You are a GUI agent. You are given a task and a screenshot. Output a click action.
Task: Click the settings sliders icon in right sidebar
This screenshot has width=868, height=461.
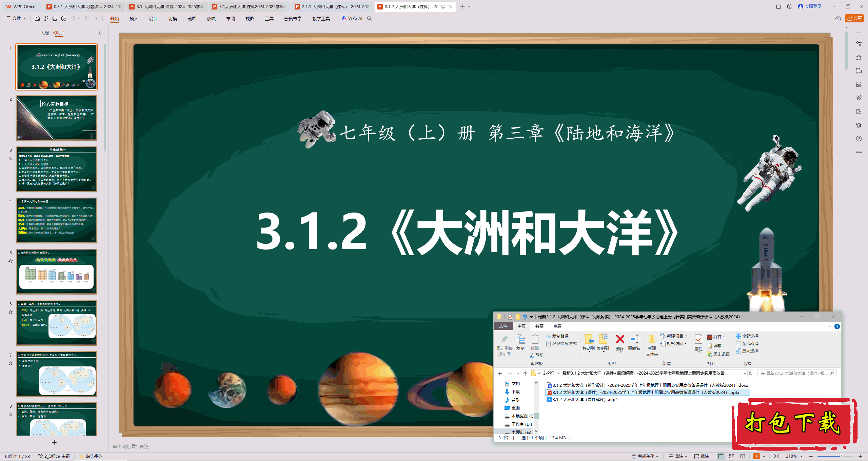[859, 44]
